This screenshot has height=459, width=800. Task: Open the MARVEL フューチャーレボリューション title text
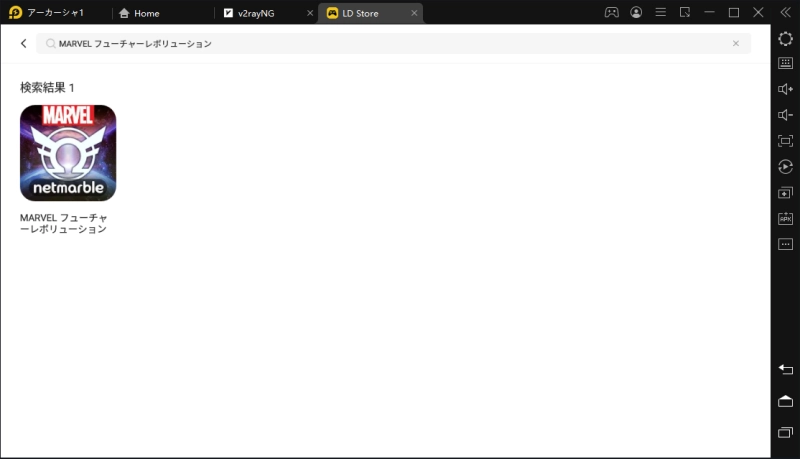(x=64, y=223)
